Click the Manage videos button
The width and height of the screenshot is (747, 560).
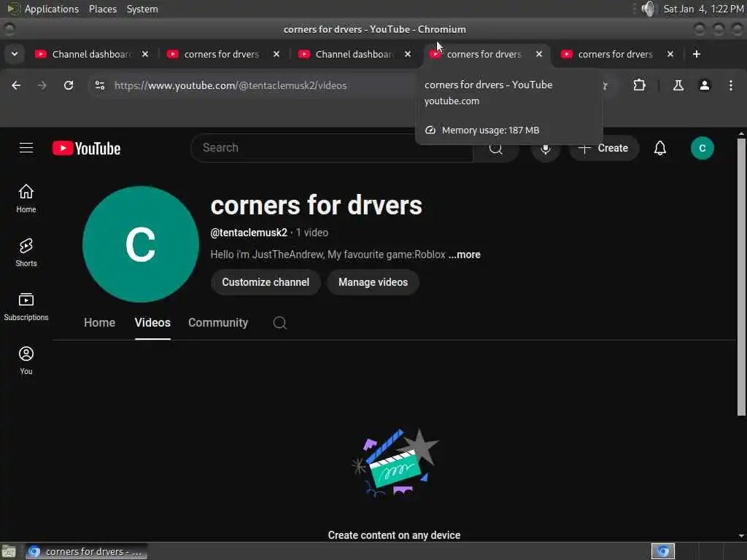(373, 282)
